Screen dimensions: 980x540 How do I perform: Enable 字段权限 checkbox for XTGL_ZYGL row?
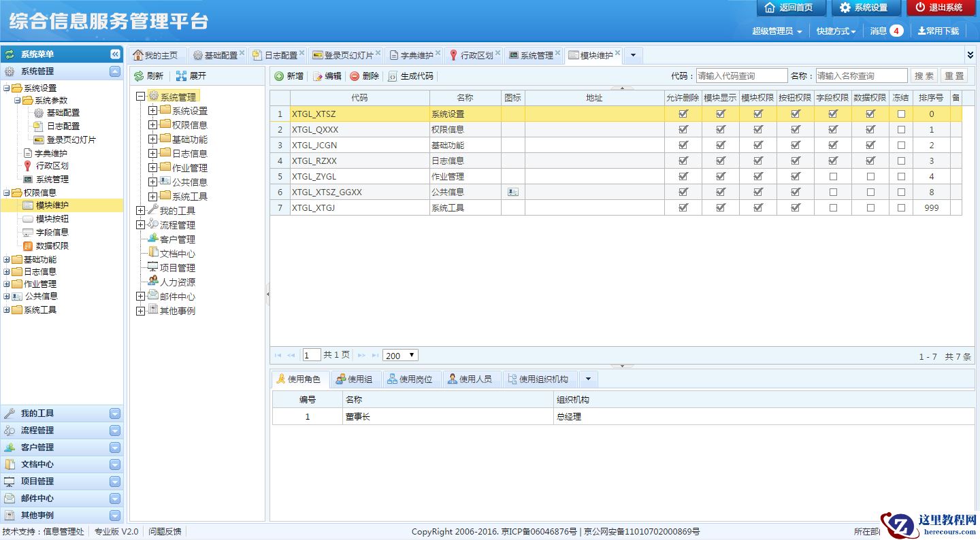pyautogui.click(x=833, y=177)
